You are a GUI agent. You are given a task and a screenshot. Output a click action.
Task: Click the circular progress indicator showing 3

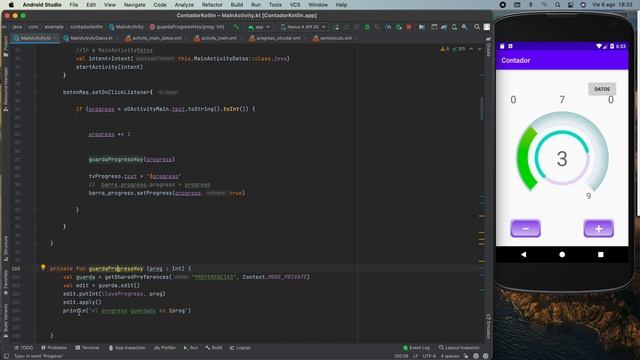562,158
